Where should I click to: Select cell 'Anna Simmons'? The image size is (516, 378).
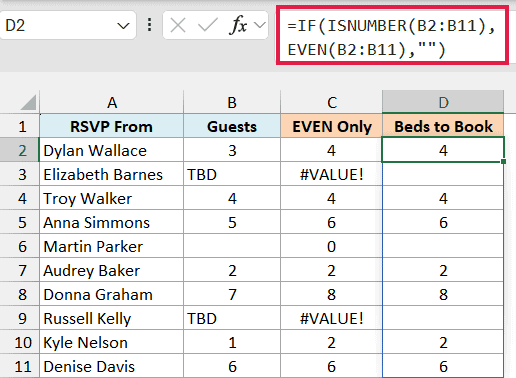pos(112,222)
